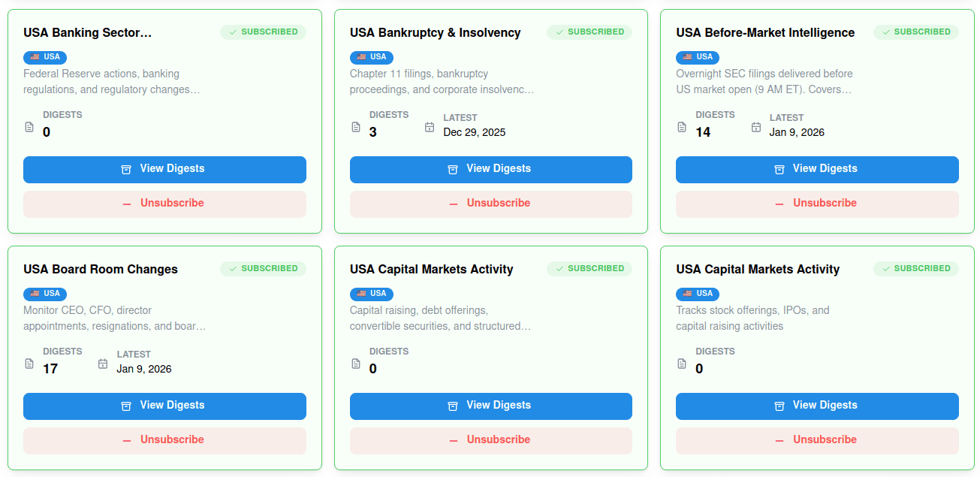The width and height of the screenshot is (980, 477).
Task: Click USA flag badge on Board Room Changes card
Action: pyautogui.click(x=44, y=294)
